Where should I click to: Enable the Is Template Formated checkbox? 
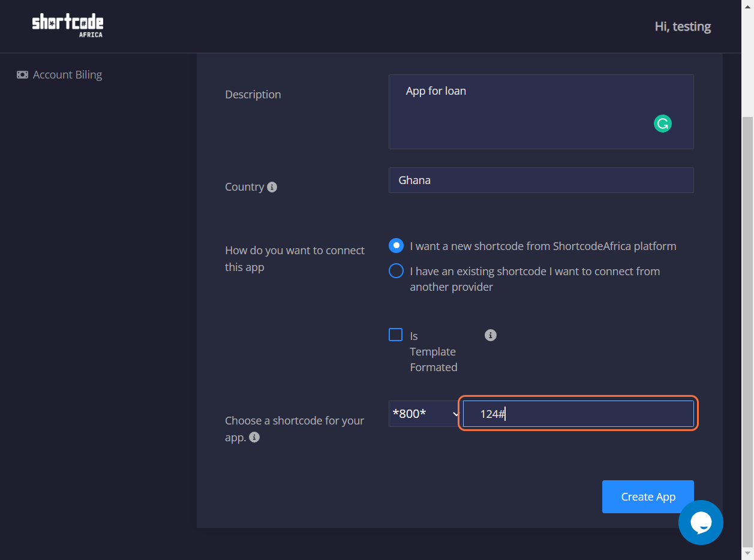click(x=395, y=335)
